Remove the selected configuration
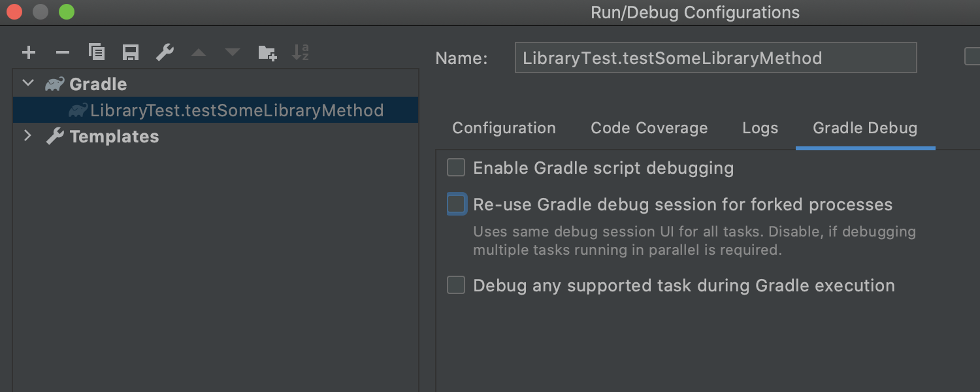The image size is (980, 392). (x=63, y=52)
